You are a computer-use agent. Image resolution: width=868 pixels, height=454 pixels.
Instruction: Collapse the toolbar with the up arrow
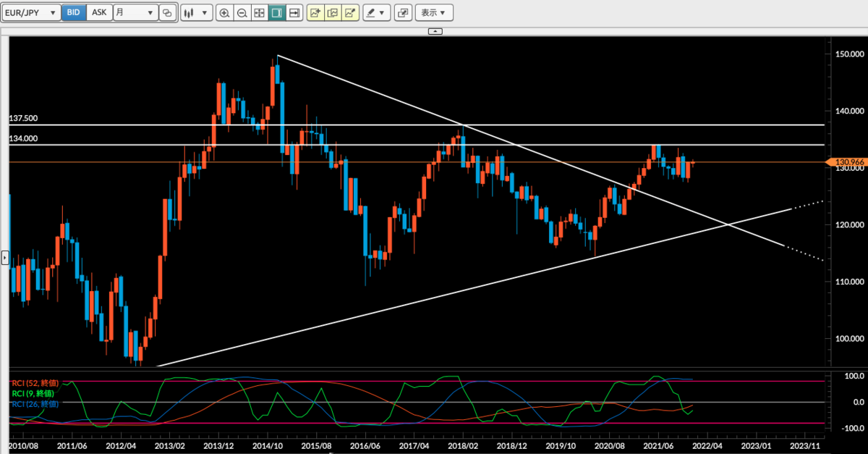coord(435,31)
